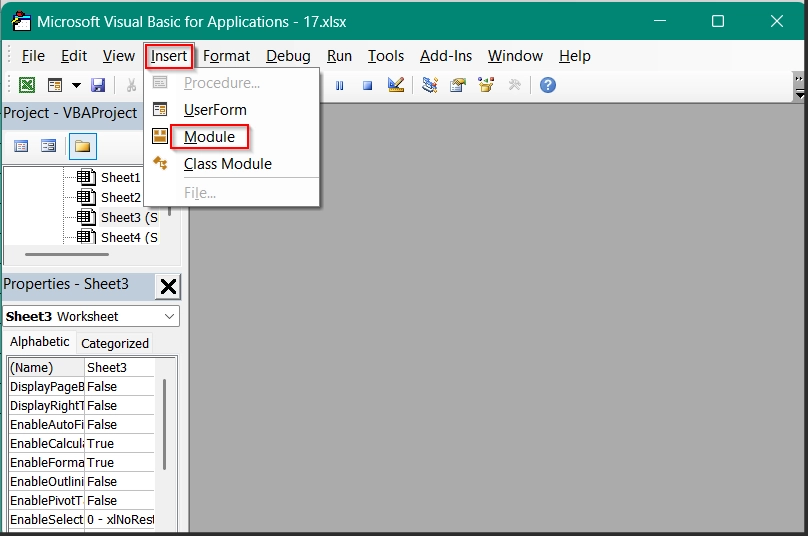Screen dimensions: 808x536
Task: Open the File menu
Action: point(33,56)
